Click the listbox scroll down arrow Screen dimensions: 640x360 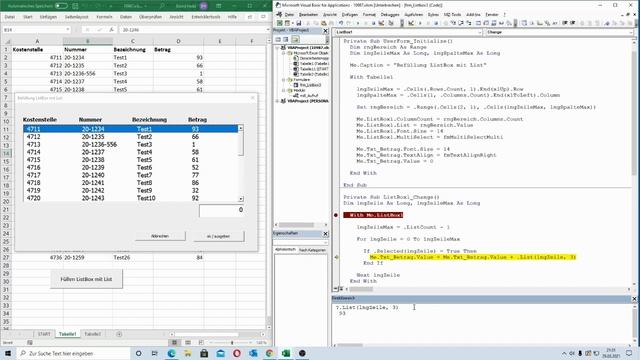pyautogui.click(x=241, y=199)
